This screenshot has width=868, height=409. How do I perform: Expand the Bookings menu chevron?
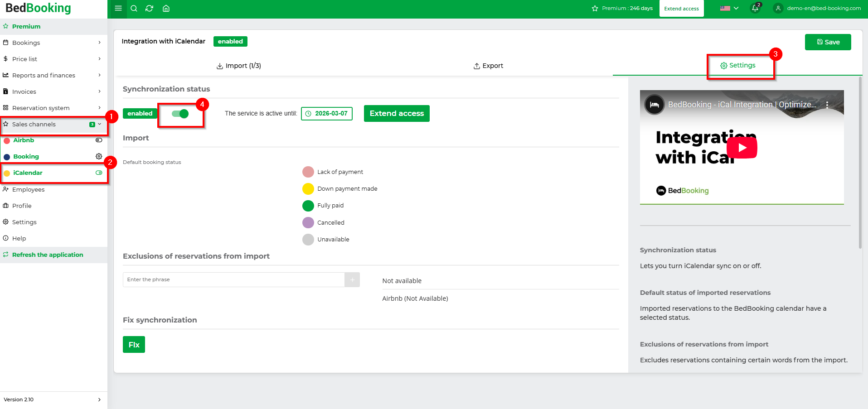coord(100,43)
